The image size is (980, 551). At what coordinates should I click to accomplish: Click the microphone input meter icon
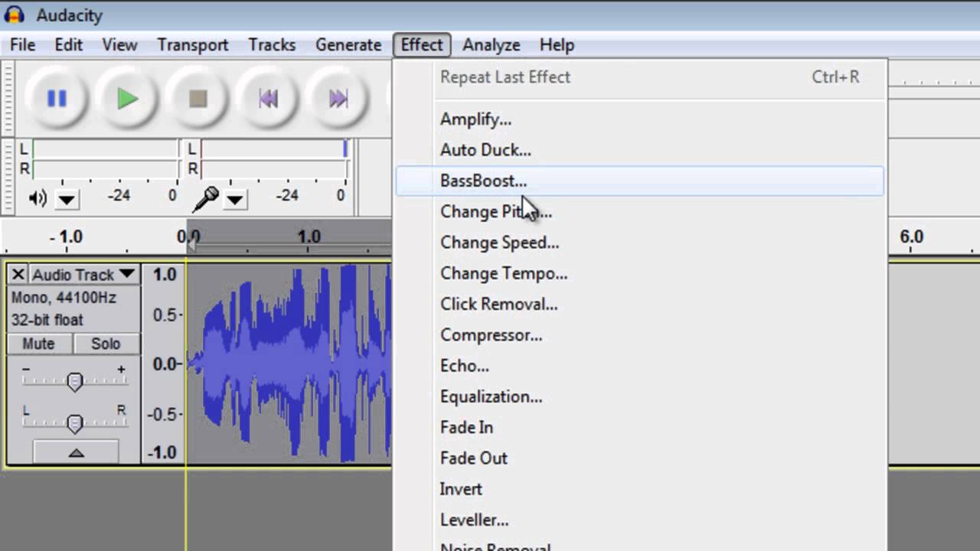(205, 199)
